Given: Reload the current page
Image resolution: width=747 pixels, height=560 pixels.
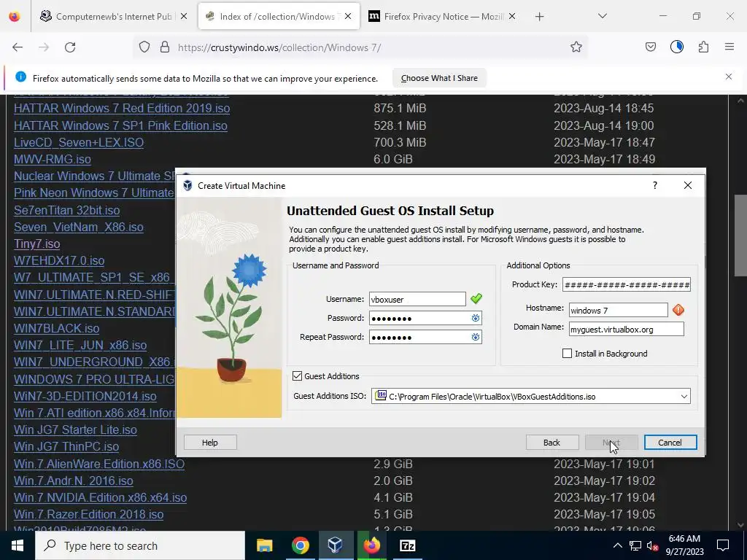Looking at the screenshot, I should coord(70,47).
